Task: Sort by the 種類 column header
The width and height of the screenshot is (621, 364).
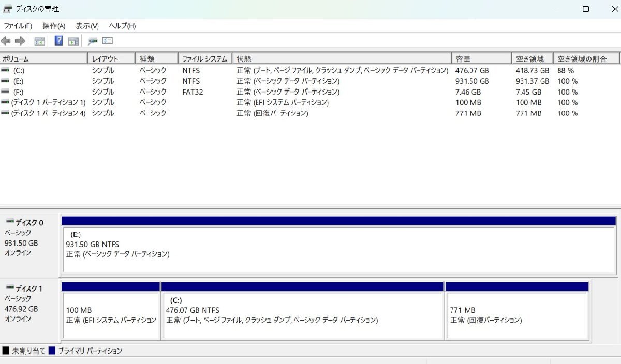Action: [x=156, y=59]
